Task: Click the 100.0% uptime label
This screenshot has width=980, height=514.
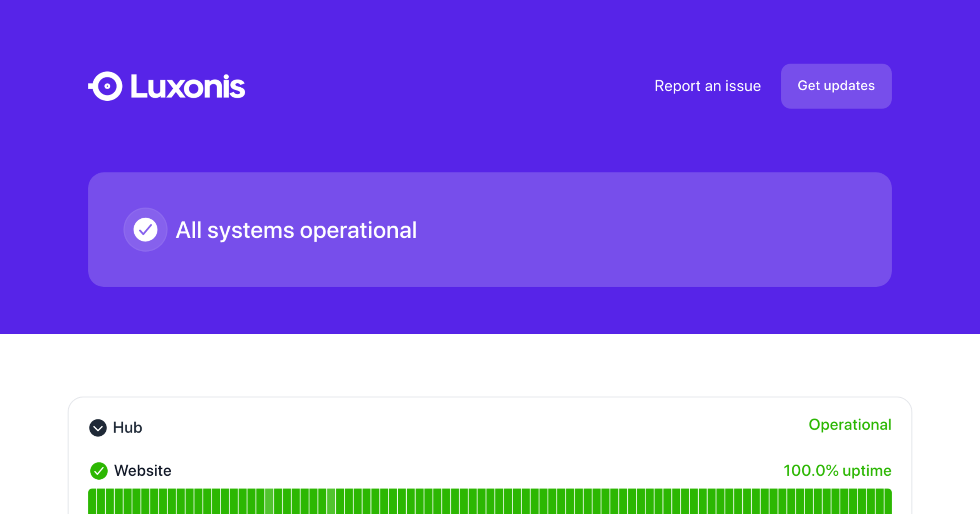Action: tap(837, 471)
